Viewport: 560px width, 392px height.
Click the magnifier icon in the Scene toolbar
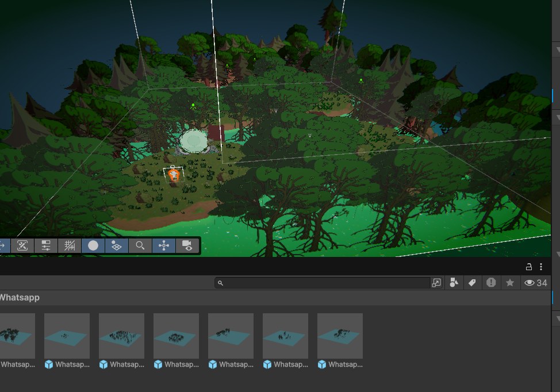pyautogui.click(x=140, y=245)
